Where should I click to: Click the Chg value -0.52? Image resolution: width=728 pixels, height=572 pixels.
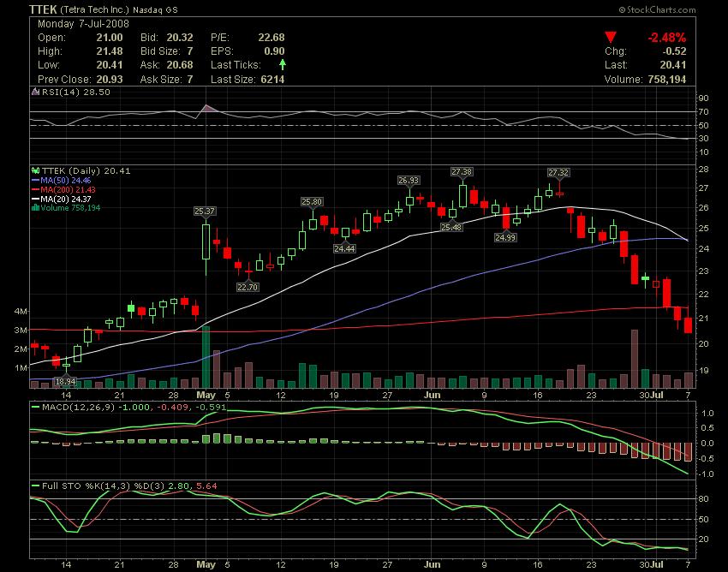(x=675, y=51)
